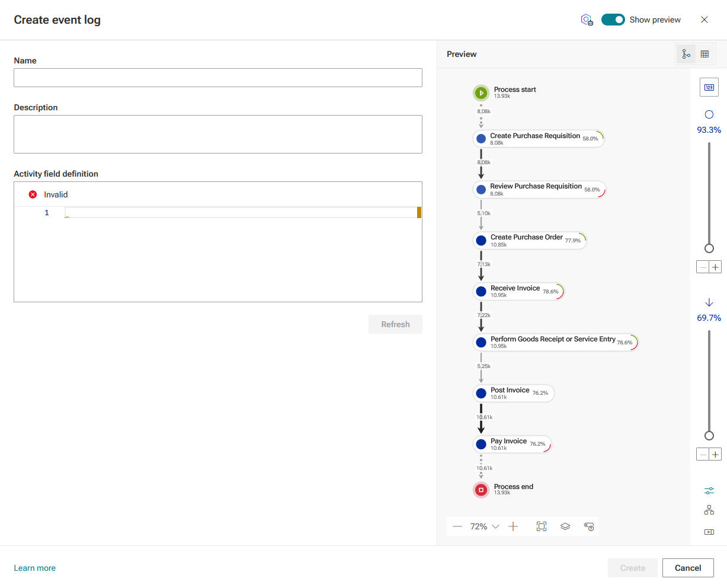Zoom out the process map with minus
727x588 pixels.
[x=457, y=526]
